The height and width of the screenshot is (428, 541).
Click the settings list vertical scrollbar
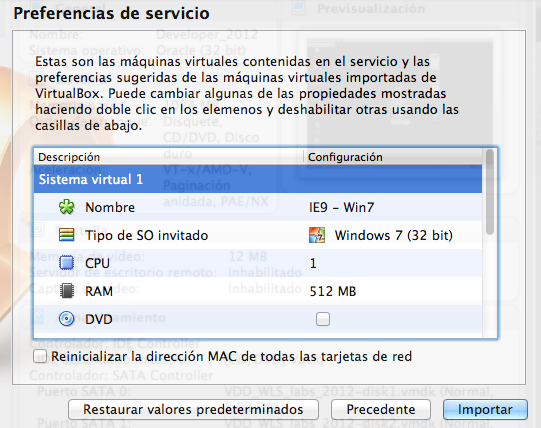(x=490, y=243)
